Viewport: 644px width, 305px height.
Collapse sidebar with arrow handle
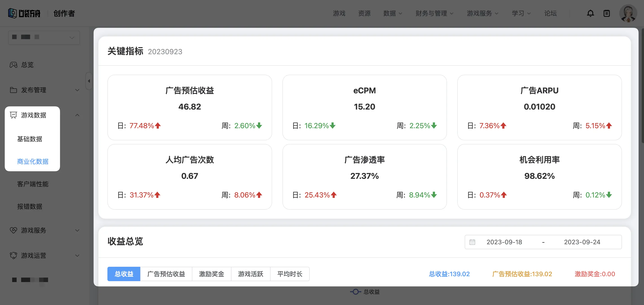point(89,81)
